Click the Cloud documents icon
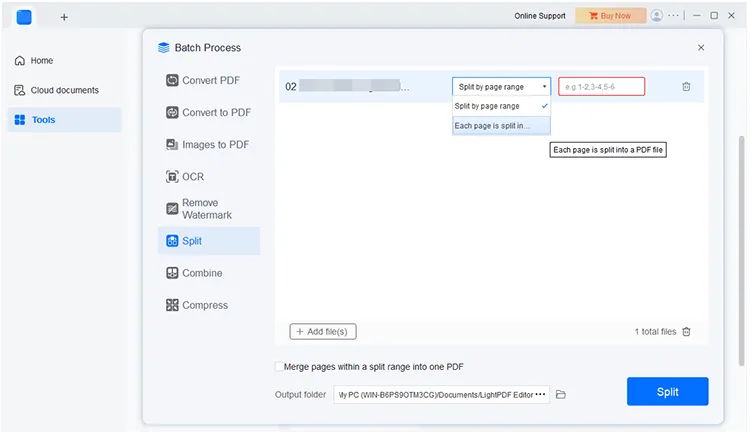750x434 pixels. pos(20,90)
